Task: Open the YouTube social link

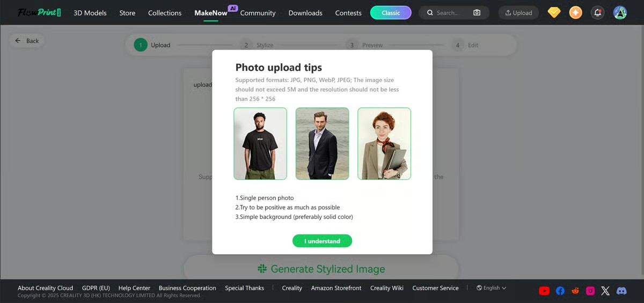Action: (x=544, y=291)
